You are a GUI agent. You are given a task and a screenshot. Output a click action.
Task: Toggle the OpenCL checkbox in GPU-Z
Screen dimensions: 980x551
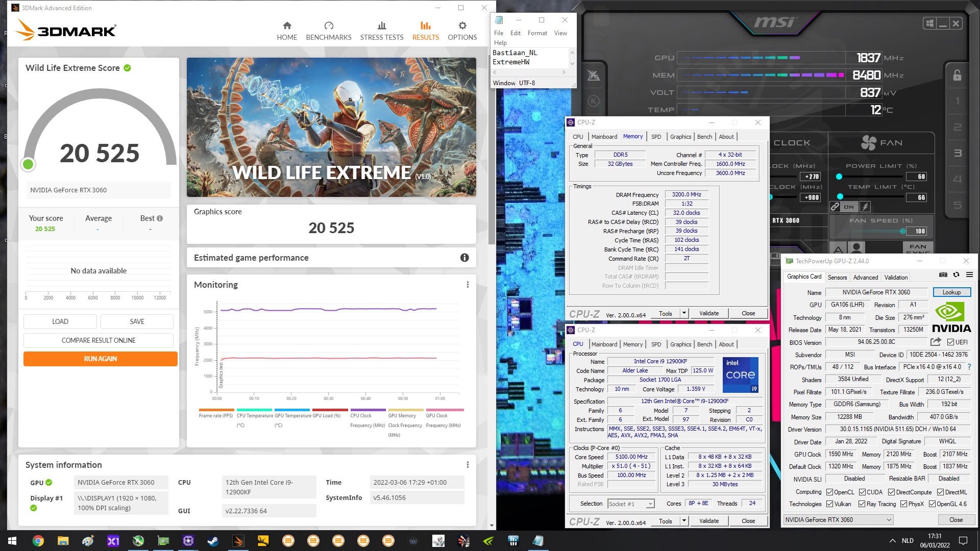(830, 492)
